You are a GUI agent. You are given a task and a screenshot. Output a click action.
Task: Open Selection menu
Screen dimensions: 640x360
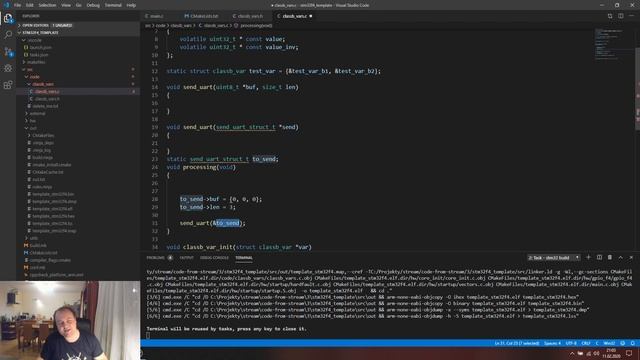(47, 5)
